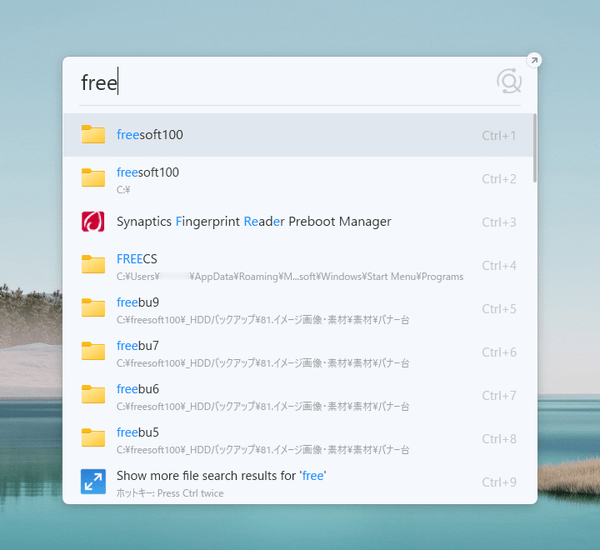600x550 pixels.
Task: Open the freesoft100 folder located in C:¥
Action: tap(298, 178)
